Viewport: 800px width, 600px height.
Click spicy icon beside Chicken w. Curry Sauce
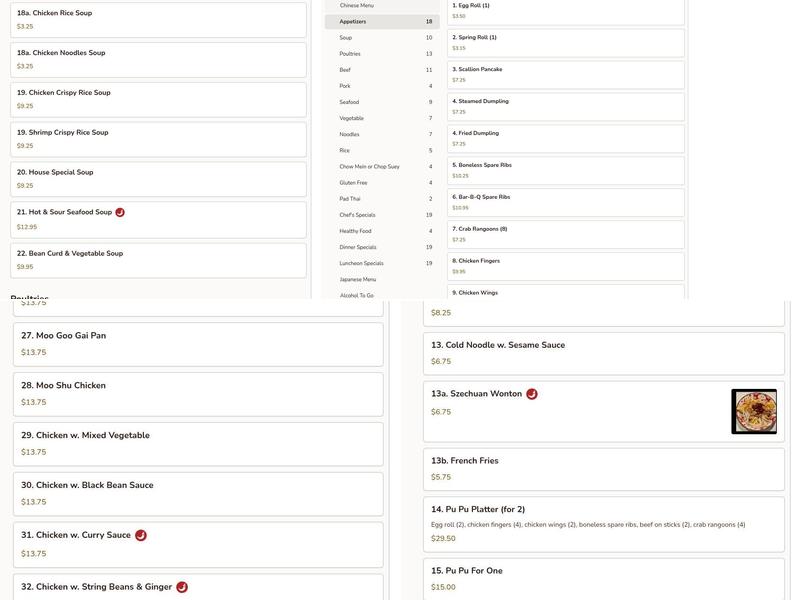click(x=141, y=535)
